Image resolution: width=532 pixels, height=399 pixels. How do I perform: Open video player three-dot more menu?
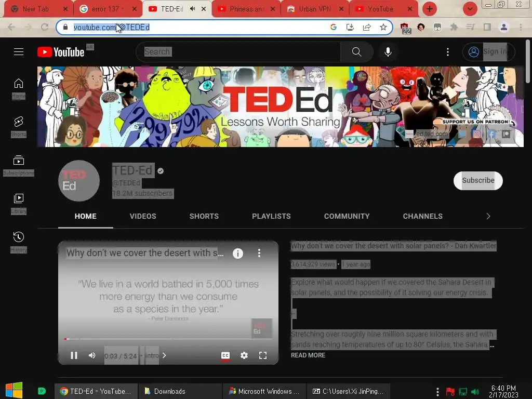coord(259,253)
